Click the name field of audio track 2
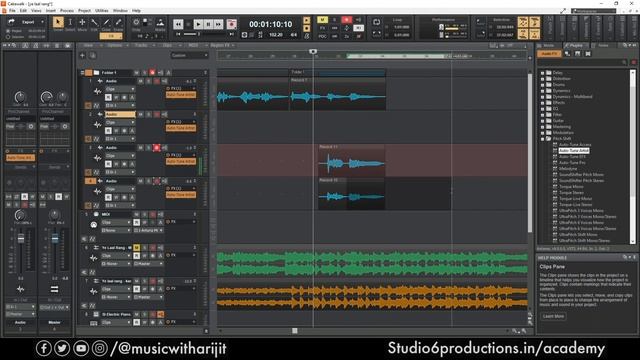Image resolution: width=640 pixels, height=360 pixels. click(120, 115)
